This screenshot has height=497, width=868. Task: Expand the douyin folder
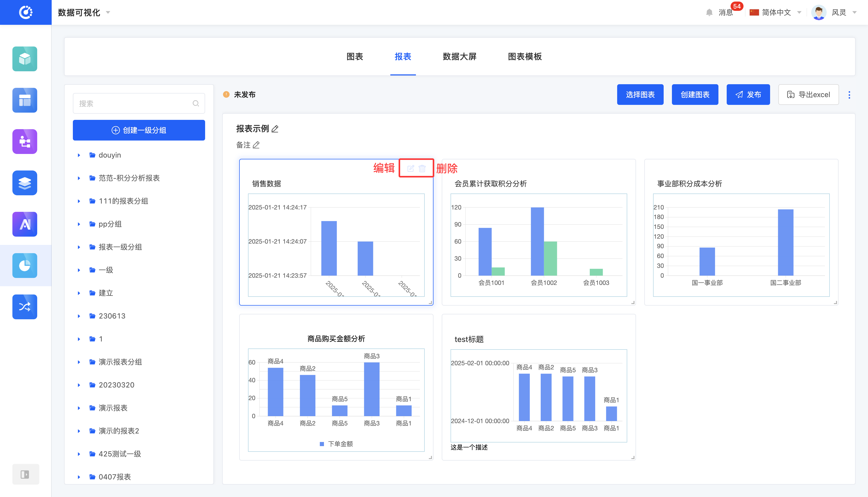pos(79,155)
